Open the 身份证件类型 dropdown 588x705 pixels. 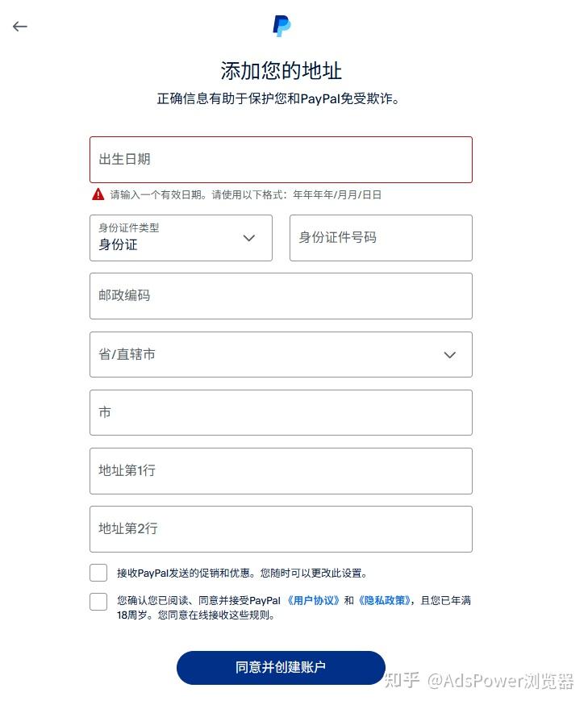point(181,238)
